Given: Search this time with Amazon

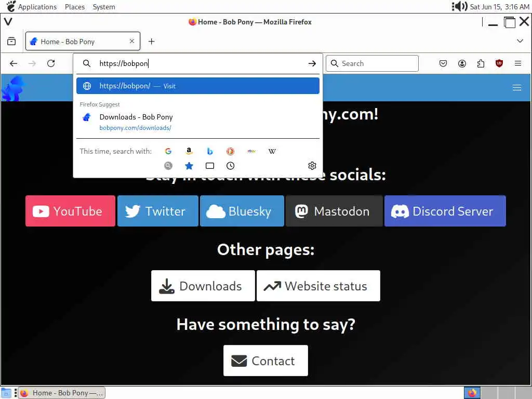Looking at the screenshot, I should point(189,151).
